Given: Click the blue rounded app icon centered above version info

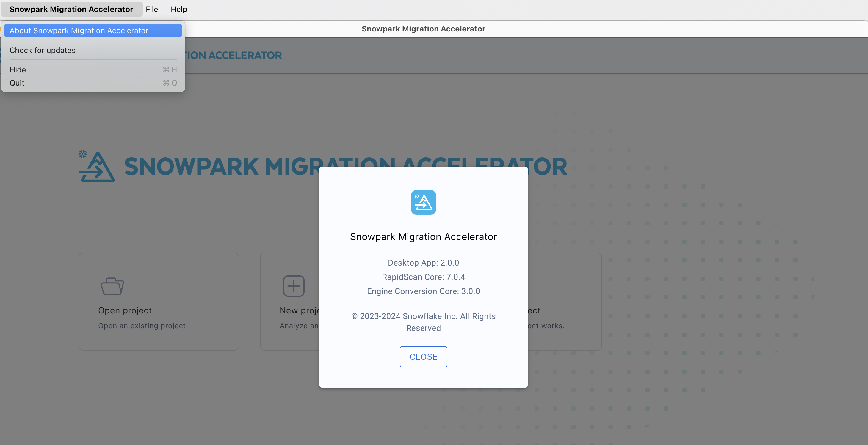Looking at the screenshot, I should click(423, 202).
